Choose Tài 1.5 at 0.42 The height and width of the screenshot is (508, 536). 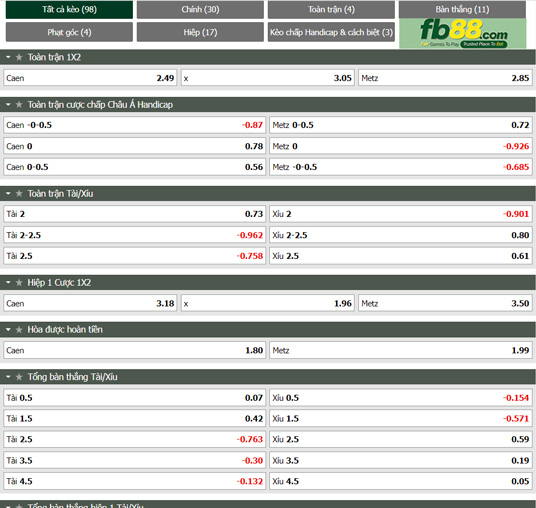pyautogui.click(x=135, y=419)
